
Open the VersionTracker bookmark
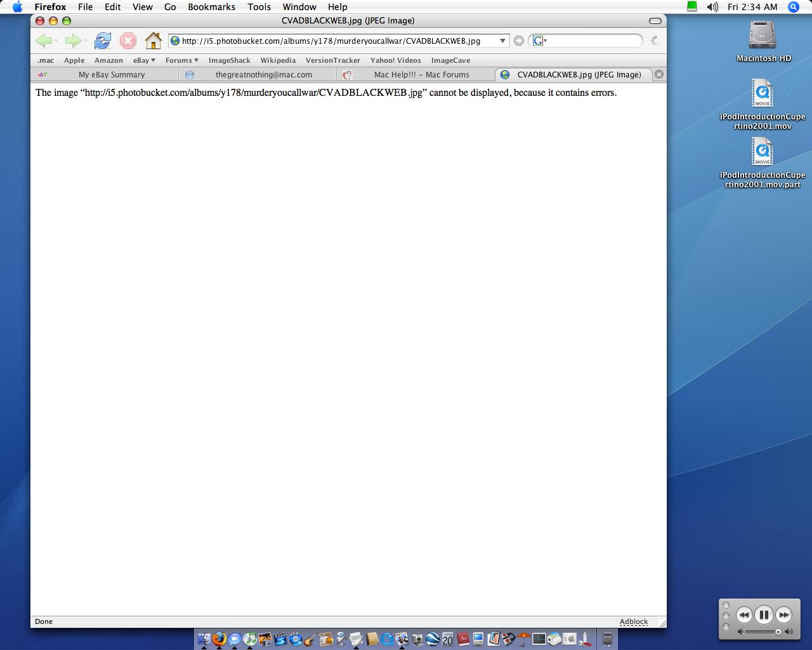pyautogui.click(x=333, y=60)
